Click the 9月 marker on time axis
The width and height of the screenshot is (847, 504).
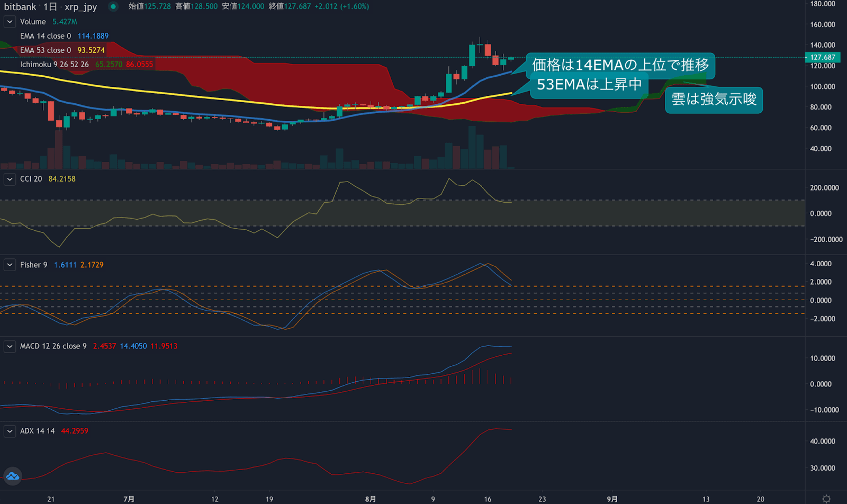pyautogui.click(x=612, y=499)
